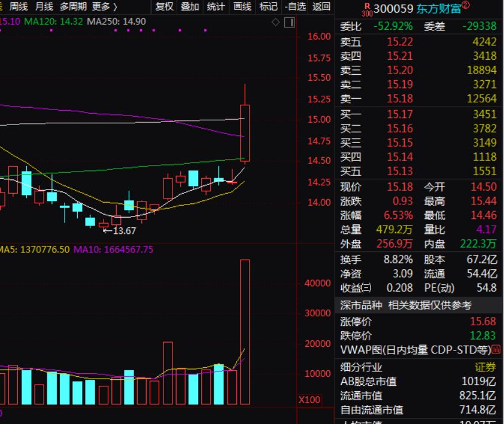
Task: Click the 买四 price 15.14
Action: point(399,157)
